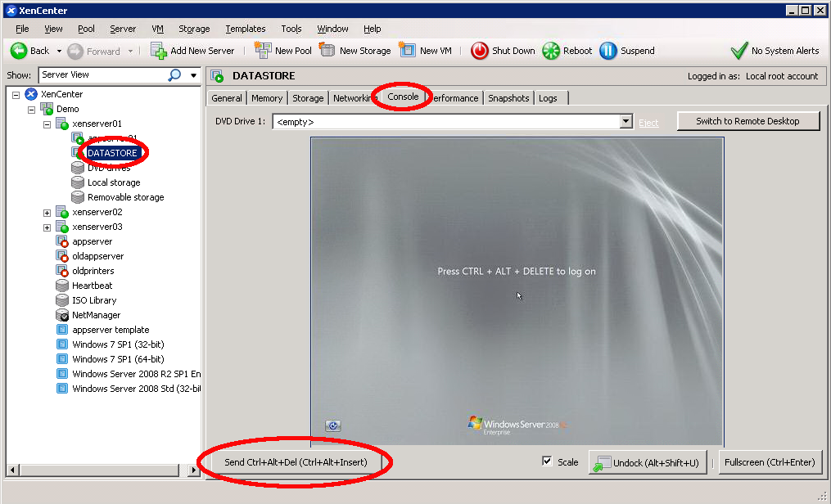Click the New Pool toolbar icon
The image size is (831, 504).
[x=263, y=50]
